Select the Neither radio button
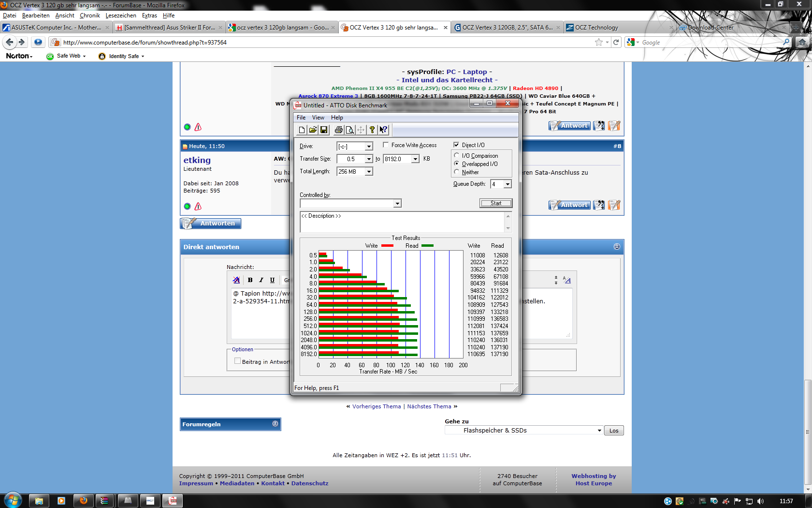Viewport: 812px width, 508px height. [x=457, y=172]
